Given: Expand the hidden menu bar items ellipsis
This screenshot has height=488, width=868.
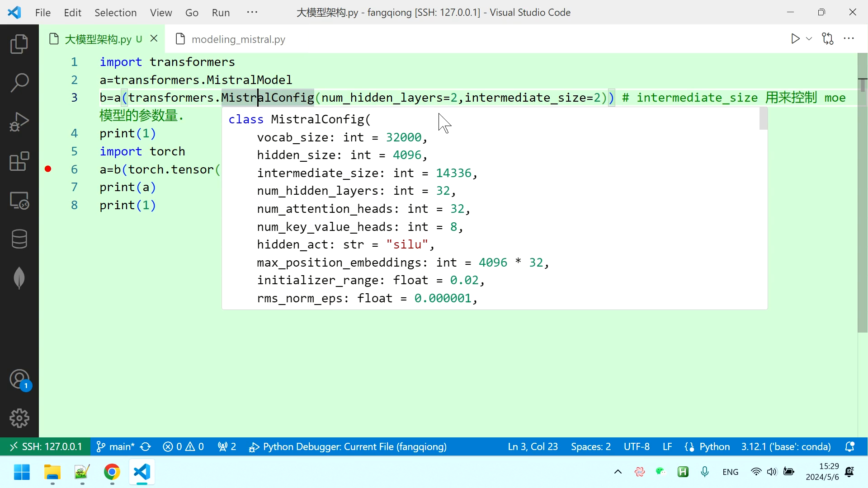Looking at the screenshot, I should pos(252,12).
